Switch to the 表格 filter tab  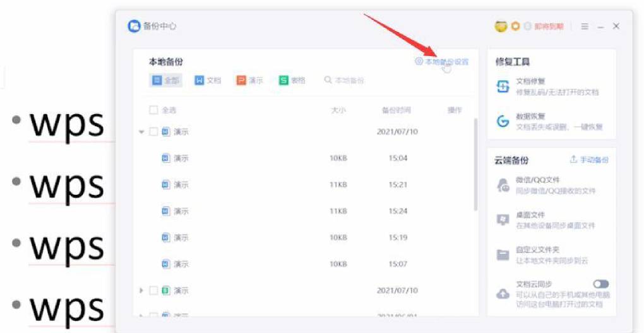click(292, 80)
